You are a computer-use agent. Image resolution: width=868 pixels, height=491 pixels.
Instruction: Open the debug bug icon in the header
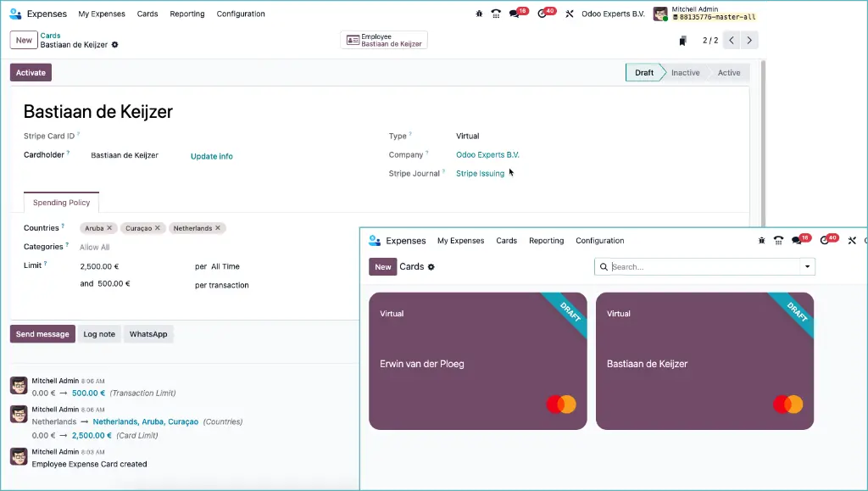pos(479,14)
